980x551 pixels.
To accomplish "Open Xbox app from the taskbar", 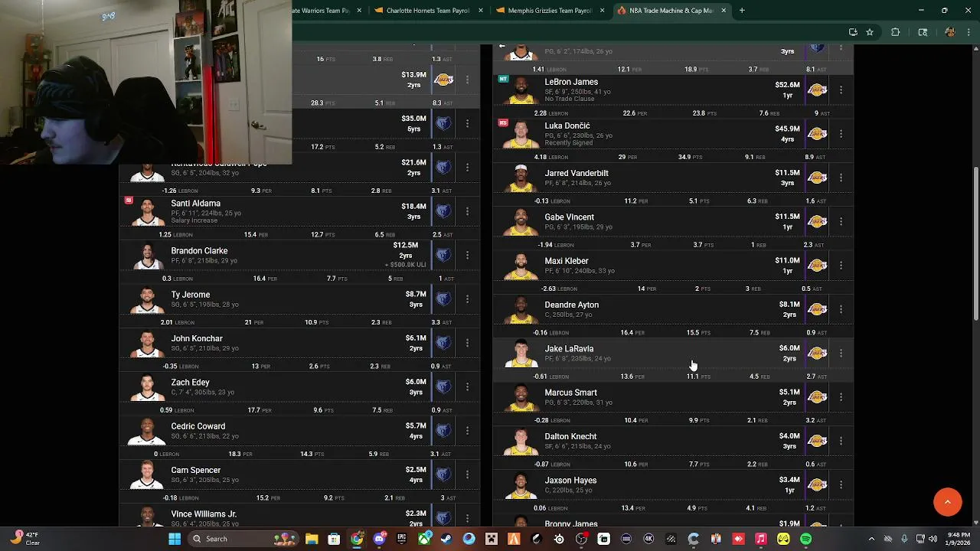I will (424, 539).
